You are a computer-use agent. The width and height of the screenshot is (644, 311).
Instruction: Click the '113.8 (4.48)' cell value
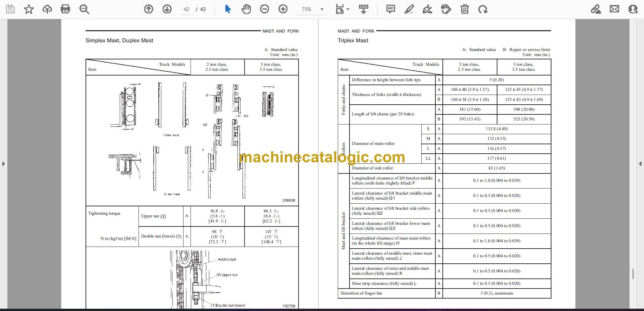point(496,129)
